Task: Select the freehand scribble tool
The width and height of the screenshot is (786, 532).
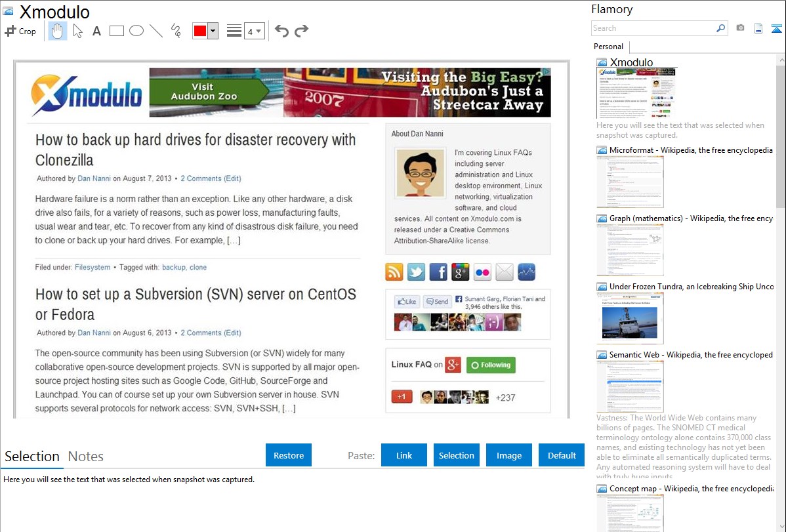Action: tap(176, 31)
